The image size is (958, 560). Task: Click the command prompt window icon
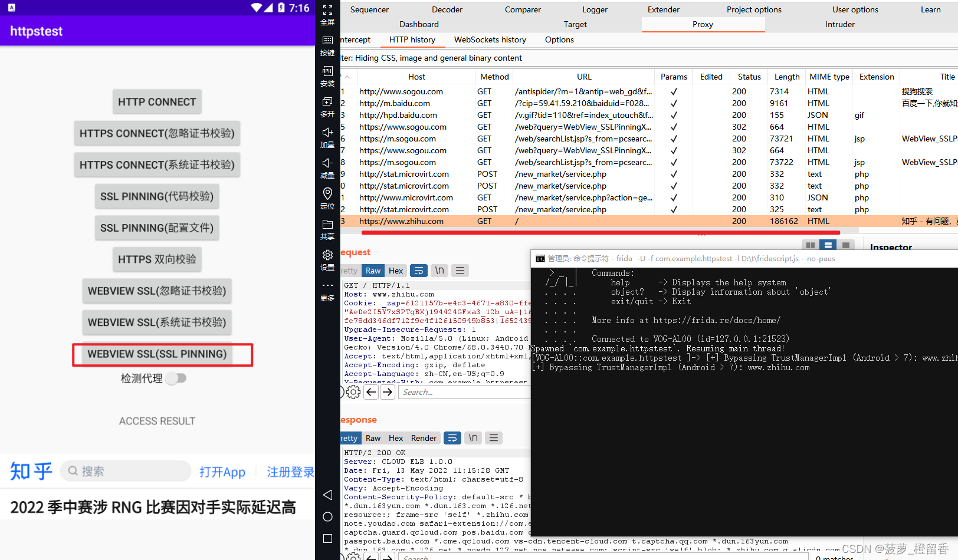[x=540, y=259]
